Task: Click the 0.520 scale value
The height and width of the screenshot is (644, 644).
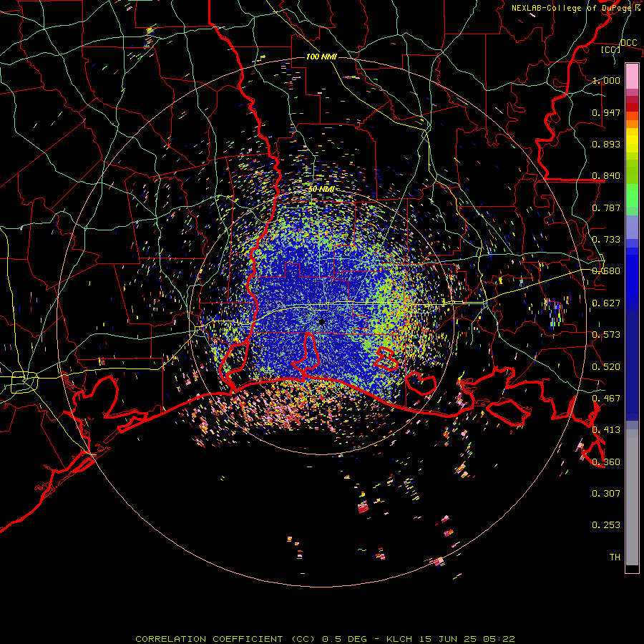Action: point(606,367)
